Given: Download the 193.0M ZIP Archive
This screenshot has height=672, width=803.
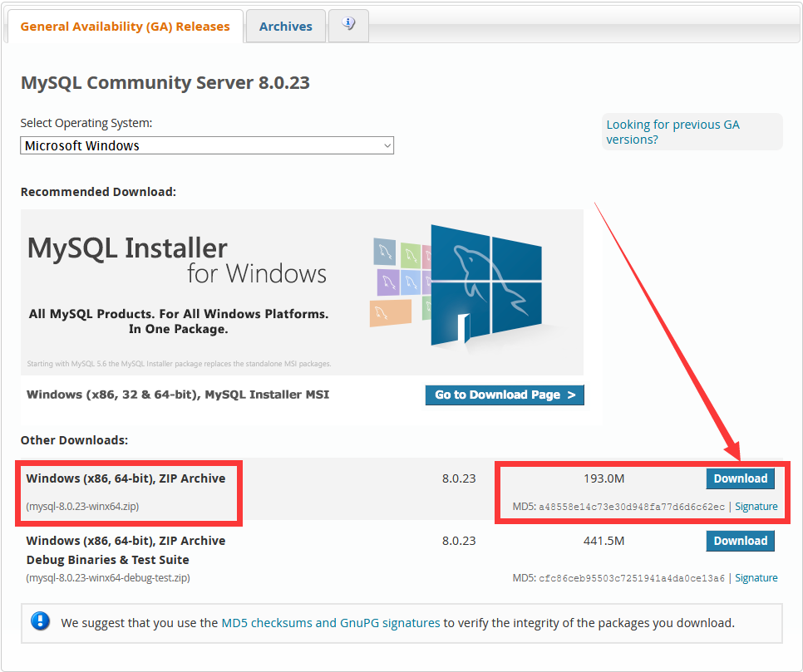Looking at the screenshot, I should [740, 478].
